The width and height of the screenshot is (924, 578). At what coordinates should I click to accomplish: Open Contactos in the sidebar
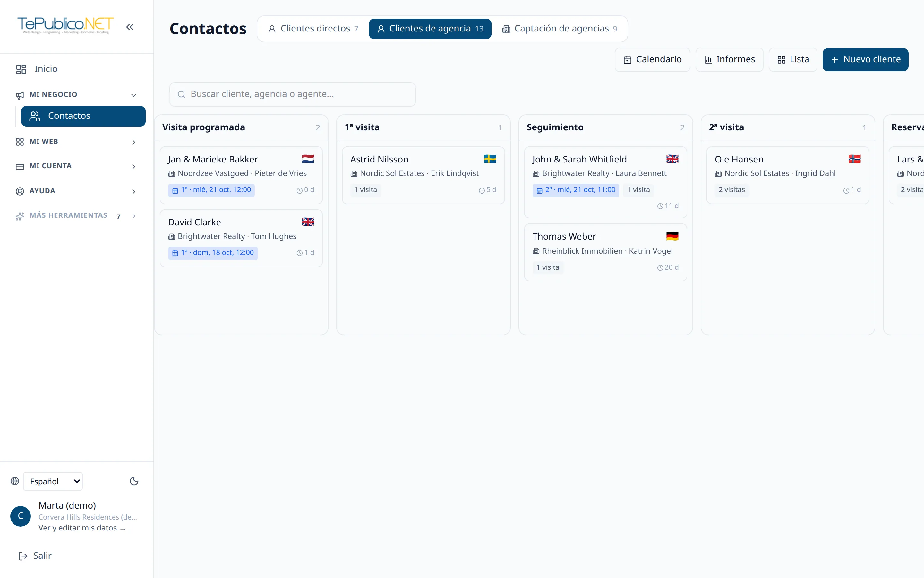pyautogui.click(x=83, y=116)
